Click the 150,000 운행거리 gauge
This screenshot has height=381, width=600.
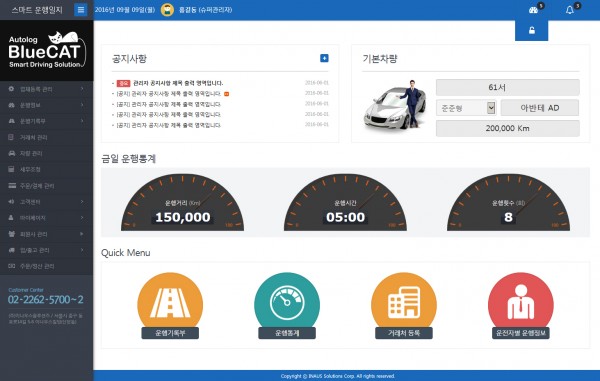183,203
